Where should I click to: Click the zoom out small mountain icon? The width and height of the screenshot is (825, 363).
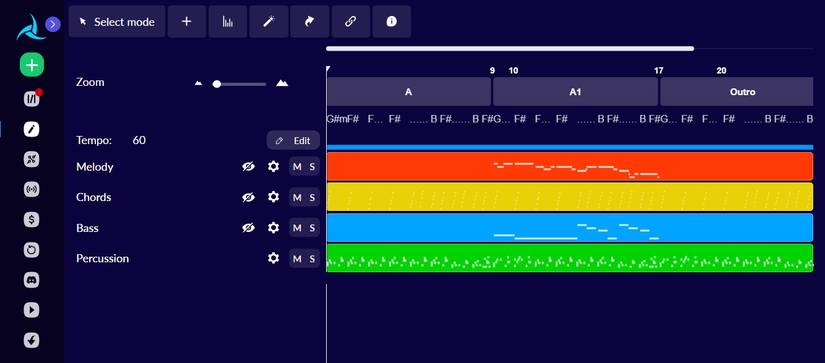click(x=198, y=83)
